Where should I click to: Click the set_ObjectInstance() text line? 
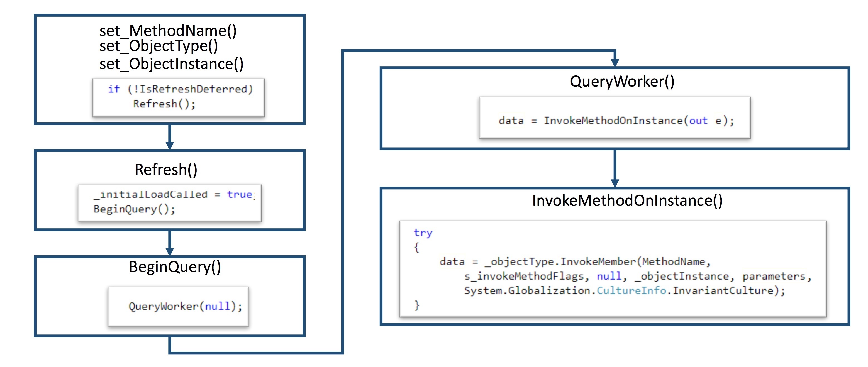(x=171, y=64)
